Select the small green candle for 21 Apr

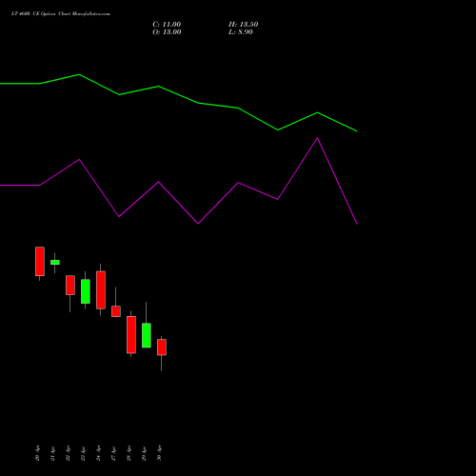55,262
